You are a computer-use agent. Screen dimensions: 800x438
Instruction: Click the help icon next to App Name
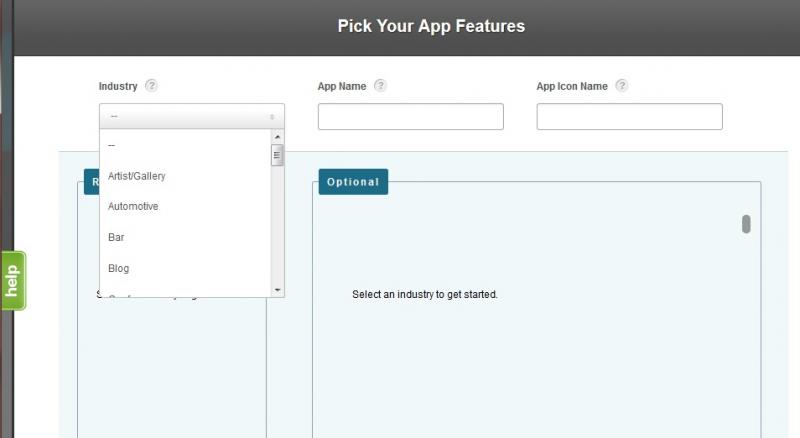click(380, 85)
